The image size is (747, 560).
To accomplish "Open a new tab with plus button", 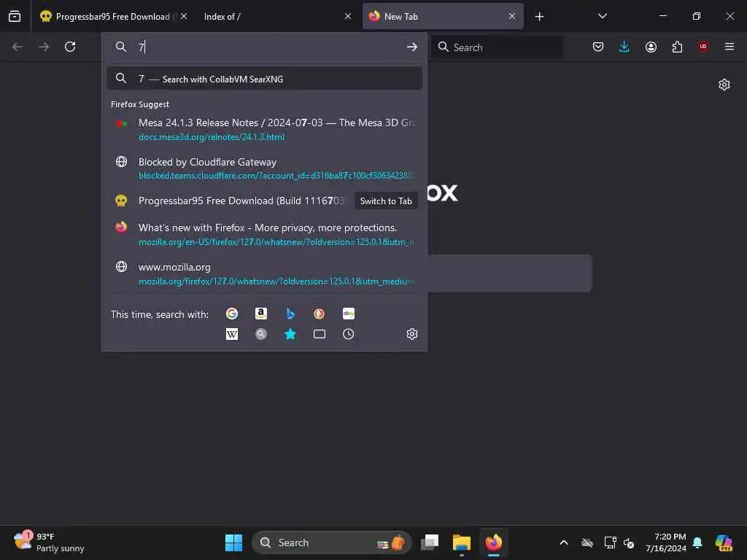I will click(x=539, y=17).
